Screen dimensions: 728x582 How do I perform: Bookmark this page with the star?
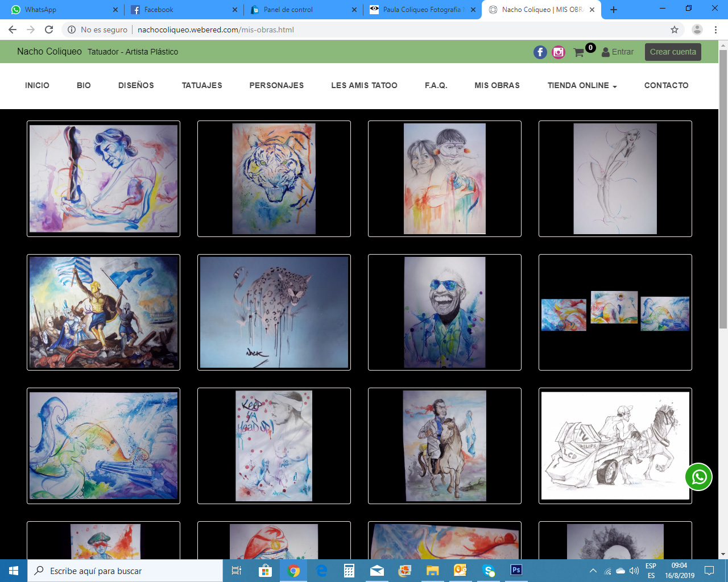coord(675,30)
